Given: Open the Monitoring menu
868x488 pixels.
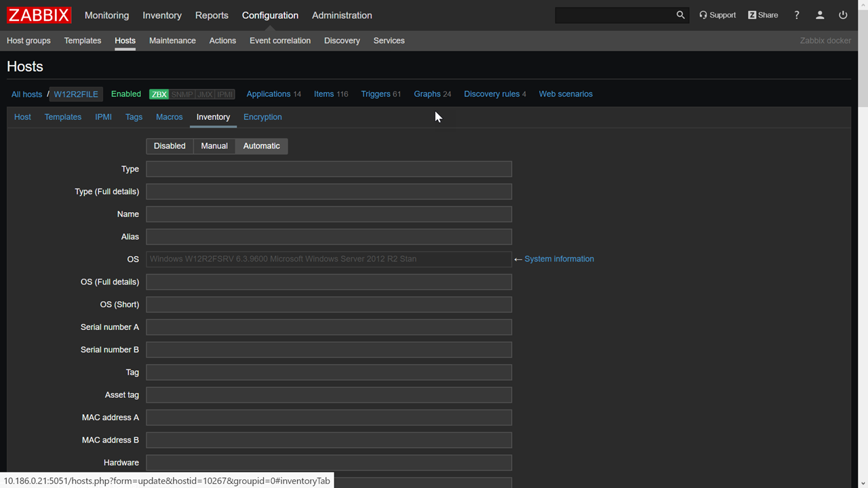Looking at the screenshot, I should point(106,15).
